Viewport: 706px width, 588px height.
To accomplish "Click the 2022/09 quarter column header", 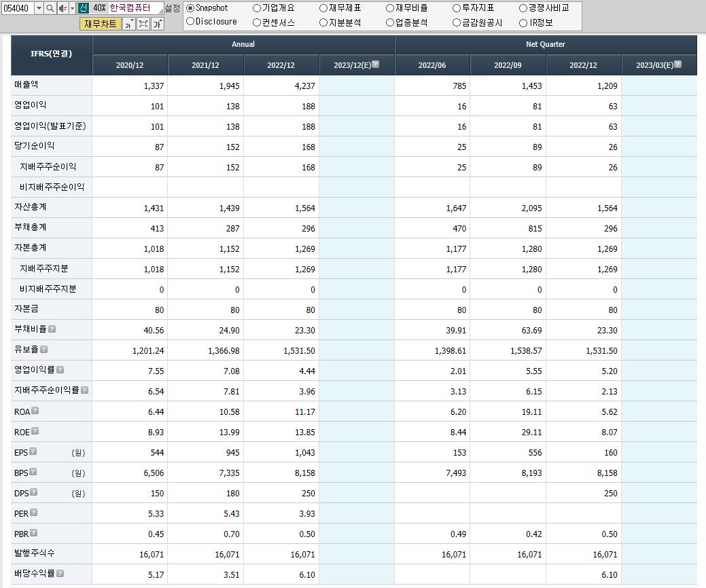I will pyautogui.click(x=508, y=65).
